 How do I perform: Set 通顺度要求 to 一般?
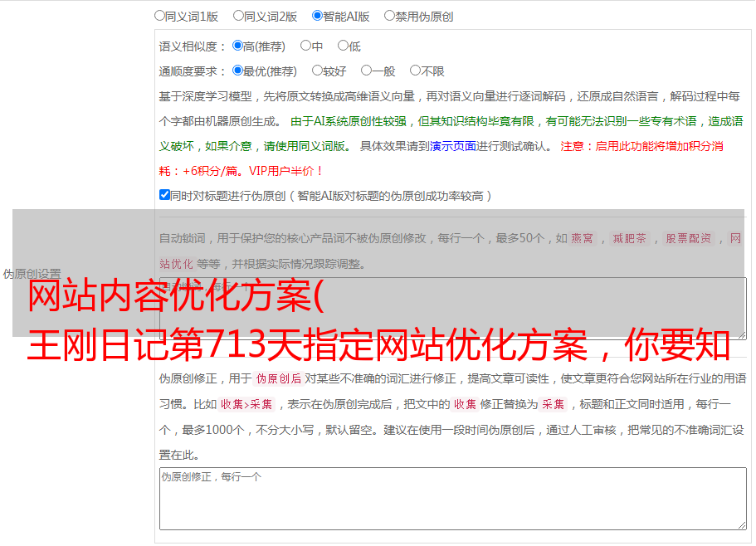pos(366,71)
